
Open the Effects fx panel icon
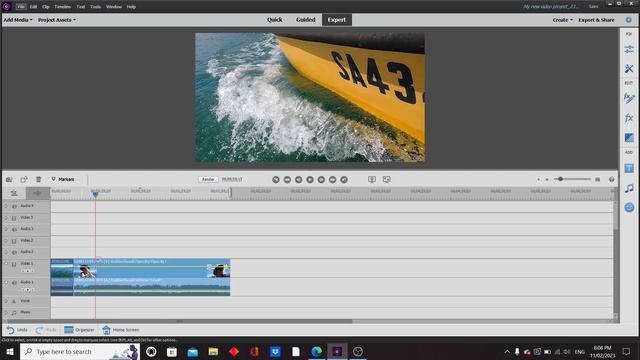629,118
